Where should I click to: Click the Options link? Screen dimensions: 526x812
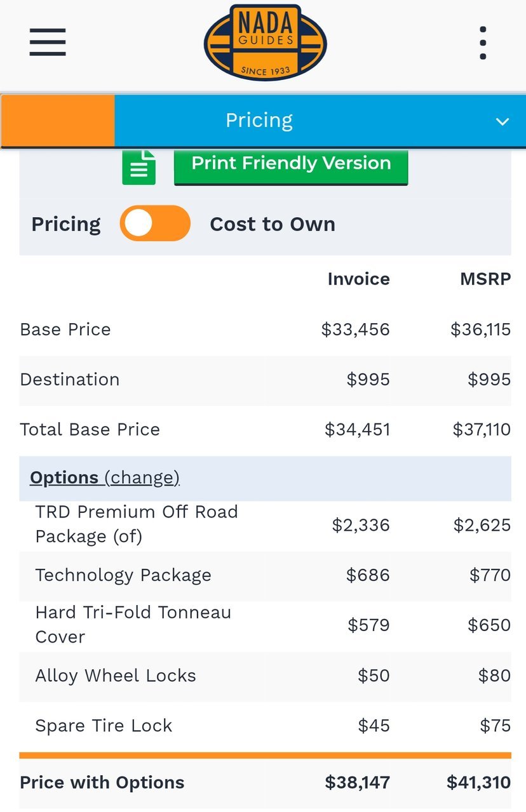64,477
